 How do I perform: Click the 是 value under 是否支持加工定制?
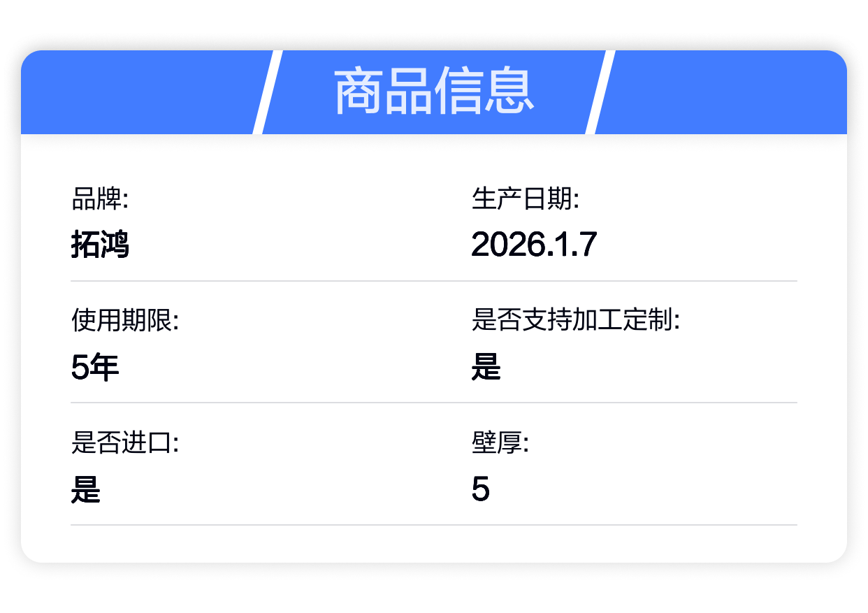pos(486,368)
